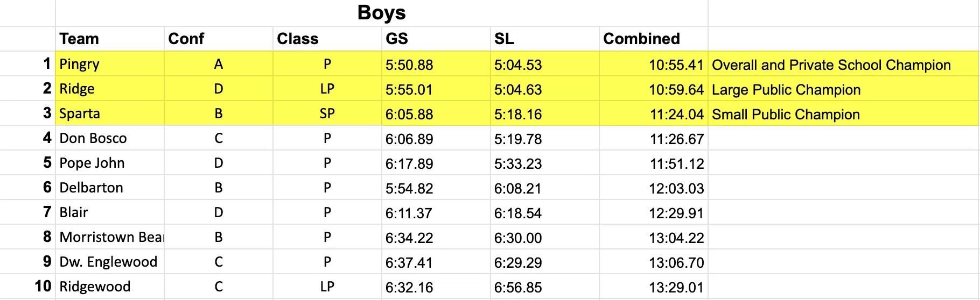Click the Boys title cell
The width and height of the screenshot is (980, 300).
click(x=381, y=13)
